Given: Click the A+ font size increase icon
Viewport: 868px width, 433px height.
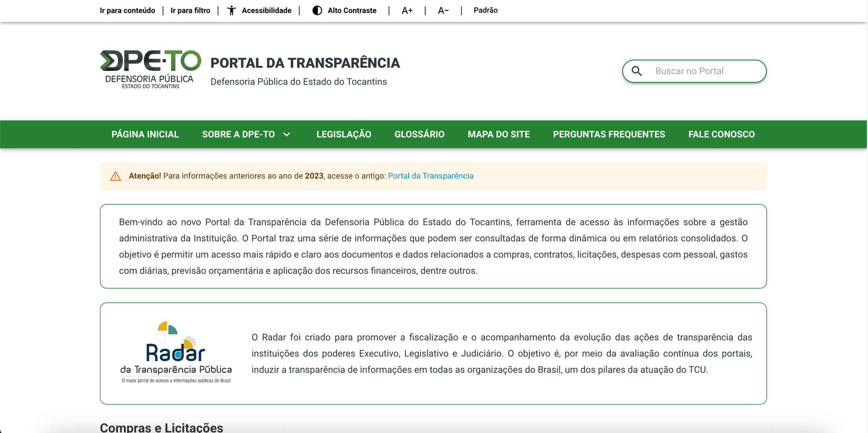Looking at the screenshot, I should [406, 10].
